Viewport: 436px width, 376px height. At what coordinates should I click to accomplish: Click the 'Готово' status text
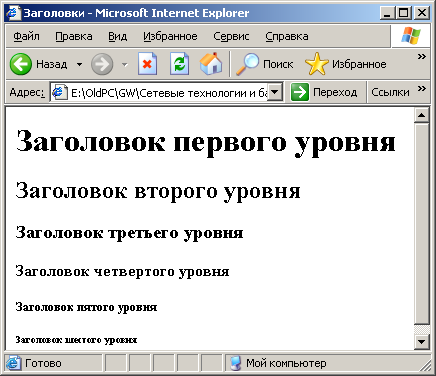point(43,363)
